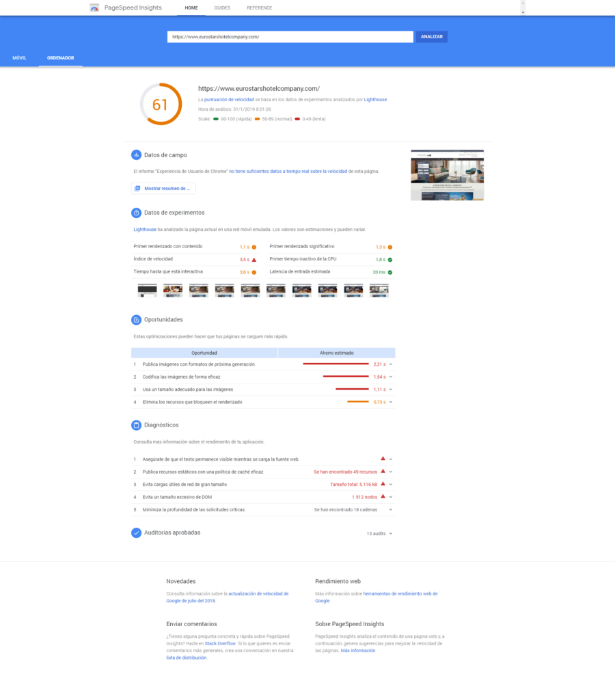Viewport: 615px width, 700px height.
Task: Expand the Auditorías aprobadas 13 audits list
Action: pyautogui.click(x=391, y=533)
